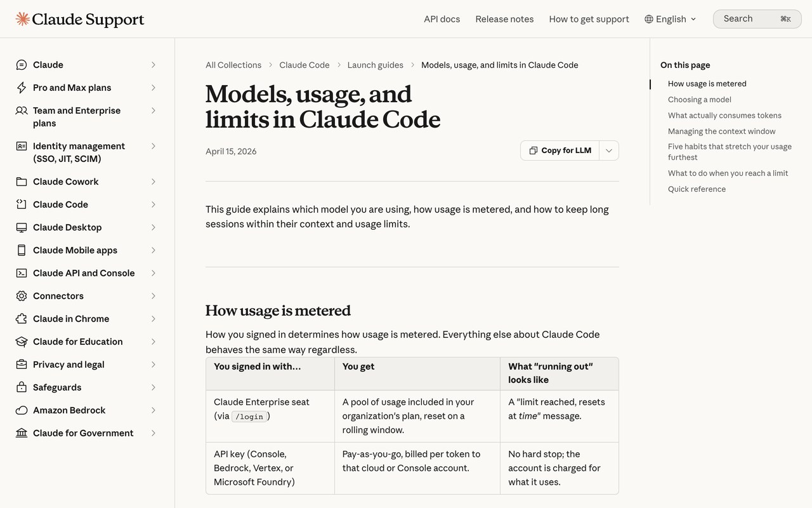This screenshot has width=812, height=508.
Task: Open the English language dropdown
Action: click(671, 19)
